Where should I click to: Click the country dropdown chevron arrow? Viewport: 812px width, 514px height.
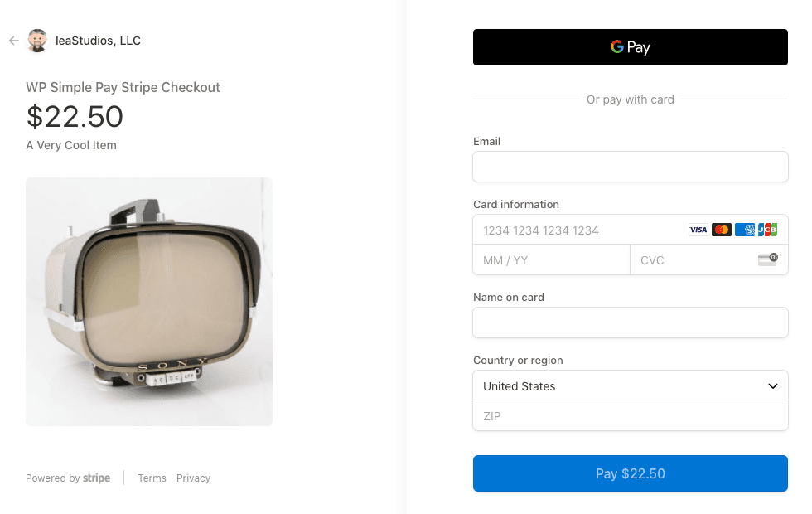click(772, 386)
